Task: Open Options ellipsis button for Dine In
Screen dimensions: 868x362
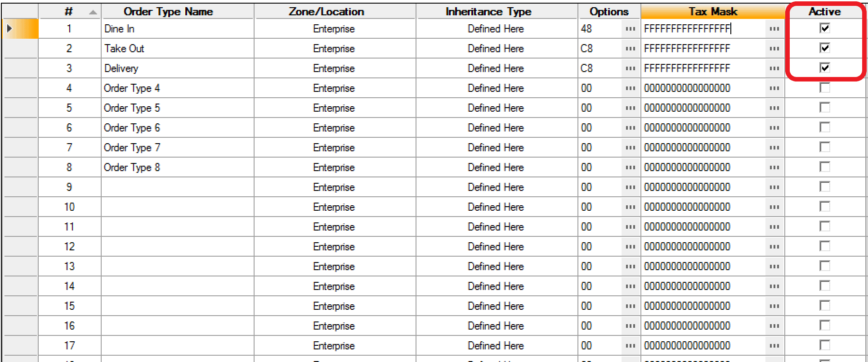Action: pyautogui.click(x=630, y=29)
